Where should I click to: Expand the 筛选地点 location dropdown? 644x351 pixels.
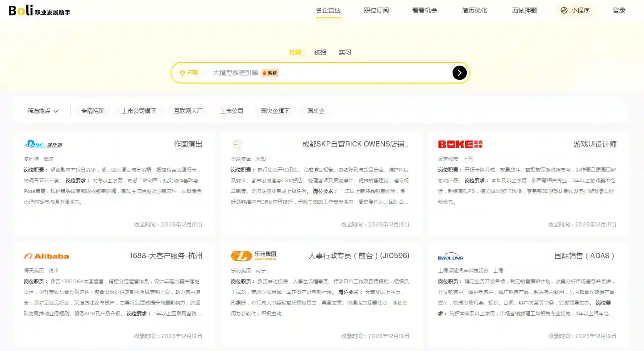pos(43,111)
